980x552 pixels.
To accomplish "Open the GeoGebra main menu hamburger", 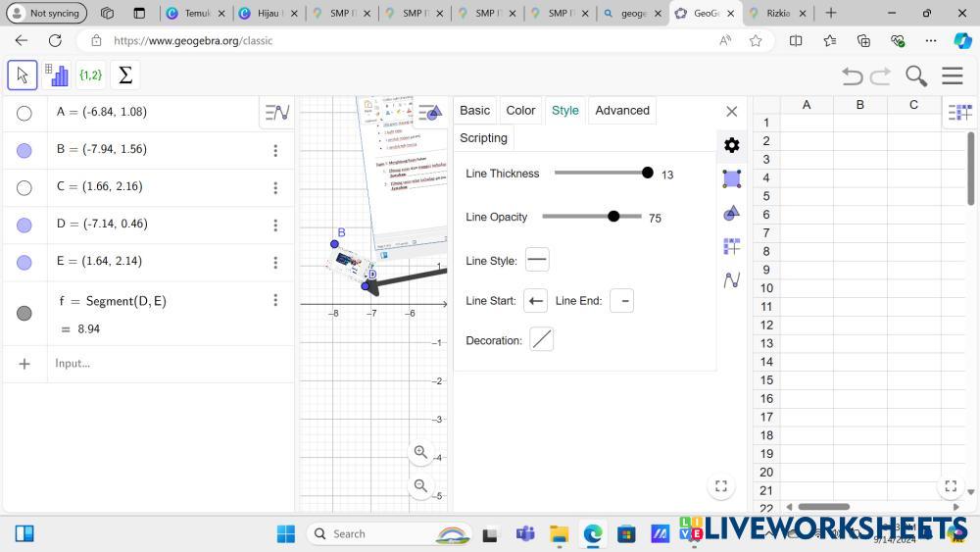I will (952, 75).
